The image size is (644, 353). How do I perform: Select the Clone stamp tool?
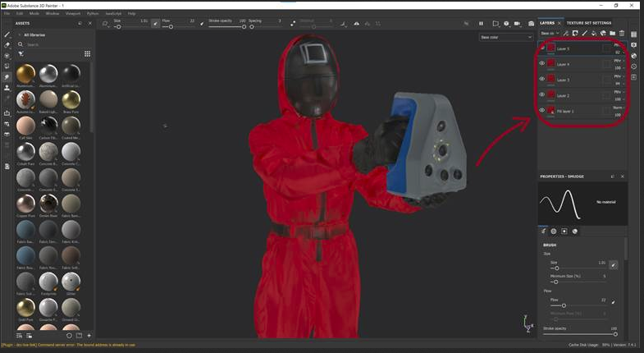[x=7, y=88]
